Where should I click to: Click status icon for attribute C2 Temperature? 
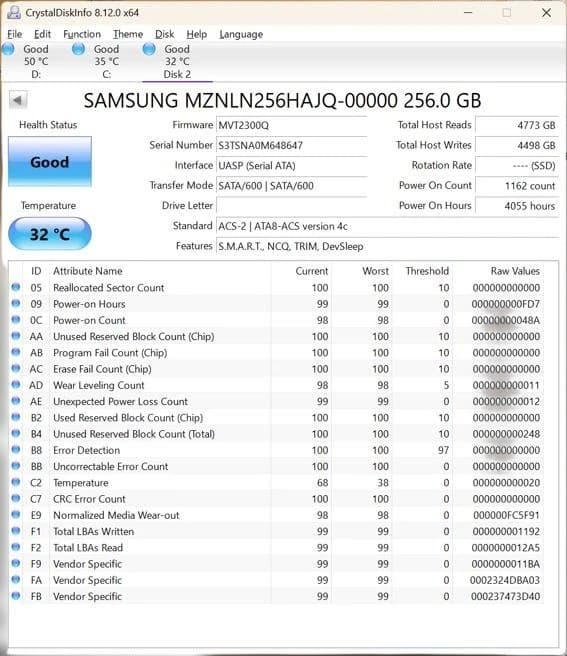coord(15,482)
